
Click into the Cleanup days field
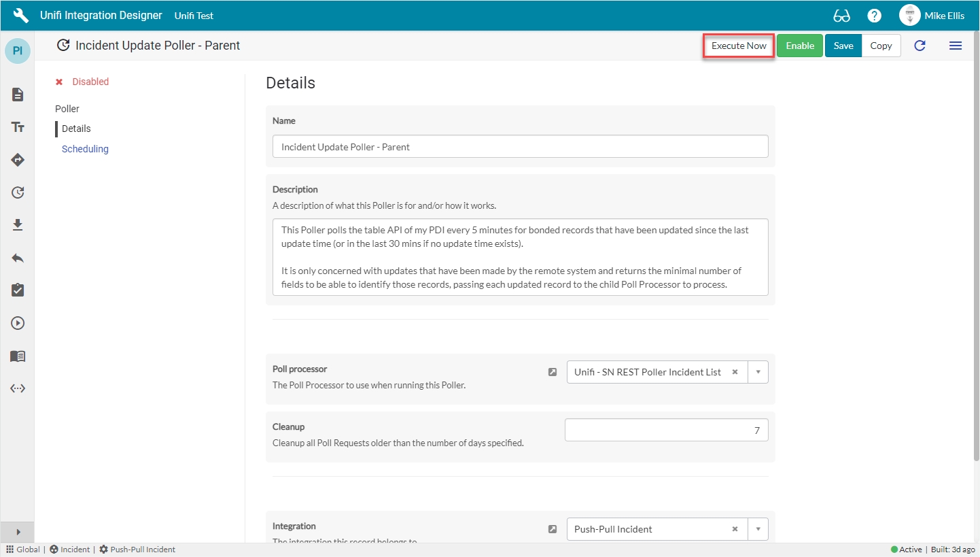tap(666, 431)
